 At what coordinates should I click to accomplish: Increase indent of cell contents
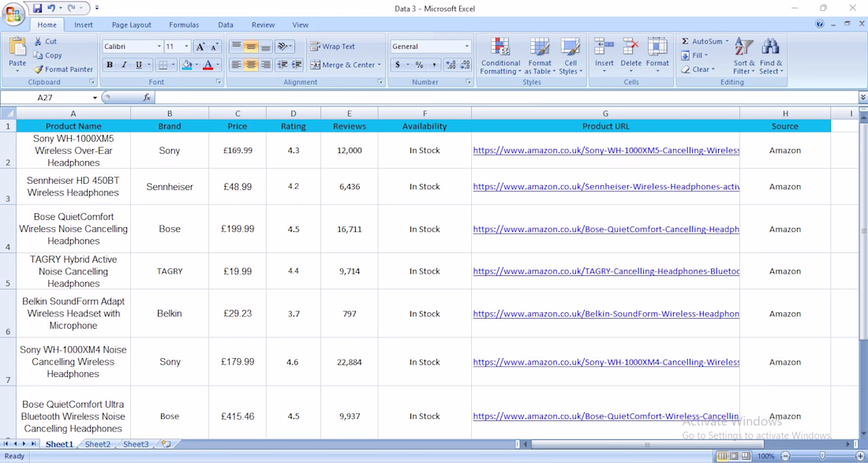[x=297, y=65]
